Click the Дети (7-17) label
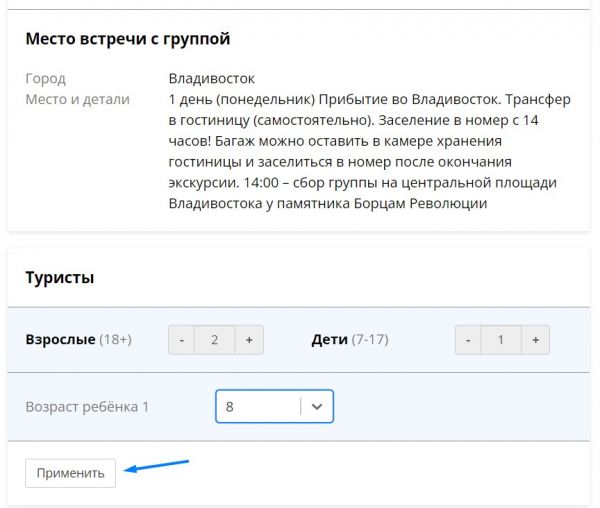Screen dimensions: 600x508 [350, 340]
